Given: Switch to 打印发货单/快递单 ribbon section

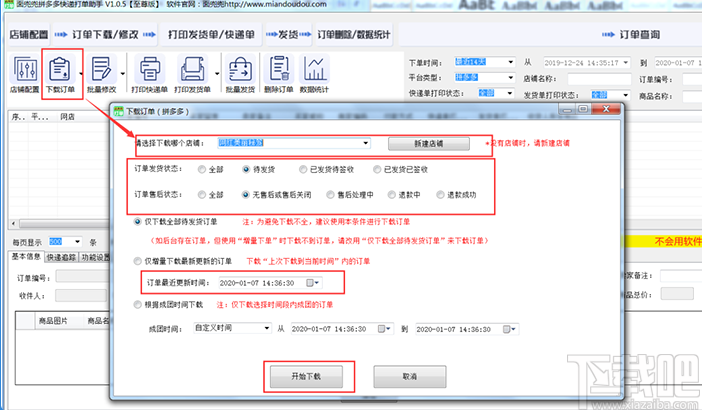Looking at the screenshot, I should tap(211, 34).
